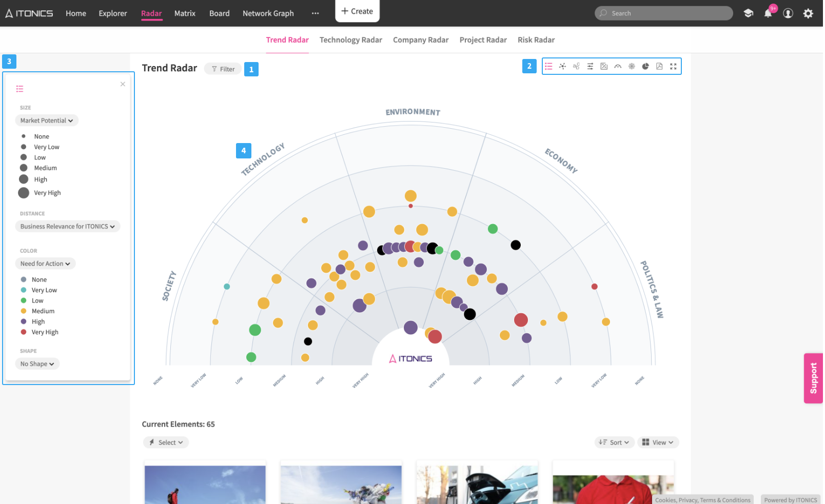825x504 pixels.
Task: Open the graduation cap academy icon
Action: (749, 13)
